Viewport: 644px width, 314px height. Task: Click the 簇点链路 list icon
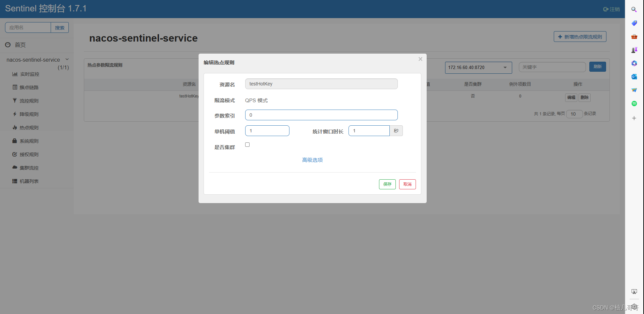click(x=15, y=87)
